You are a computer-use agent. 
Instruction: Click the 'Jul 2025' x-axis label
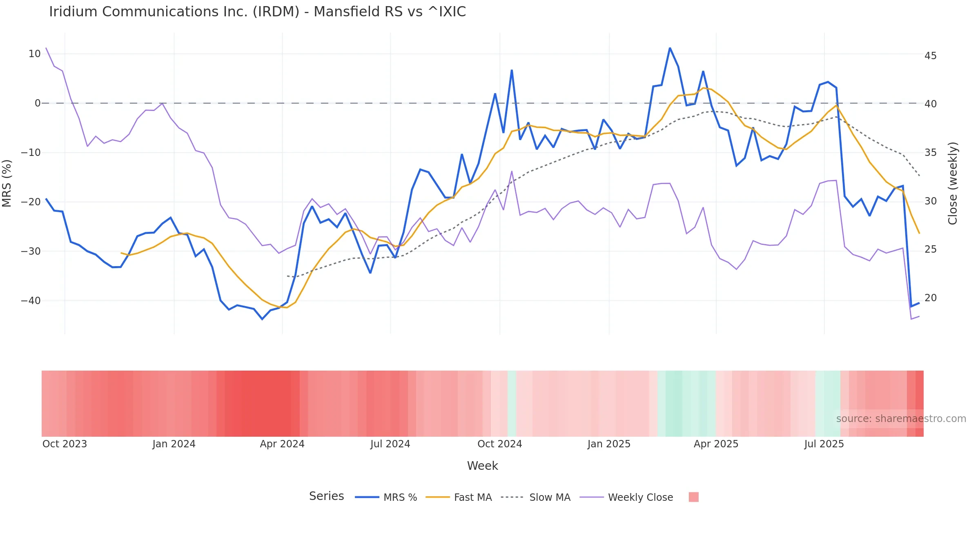click(x=824, y=444)
